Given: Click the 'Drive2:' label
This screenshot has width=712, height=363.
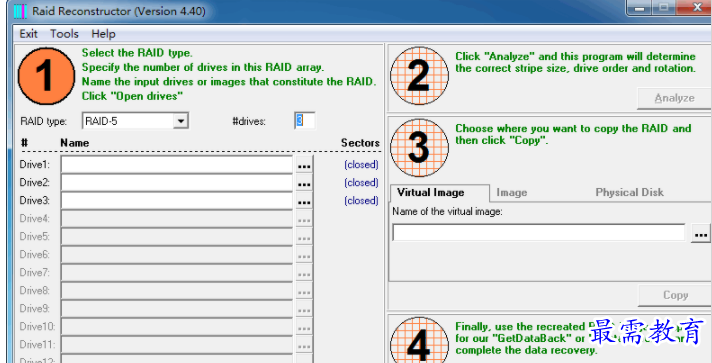Looking at the screenshot, I should tap(35, 183).
